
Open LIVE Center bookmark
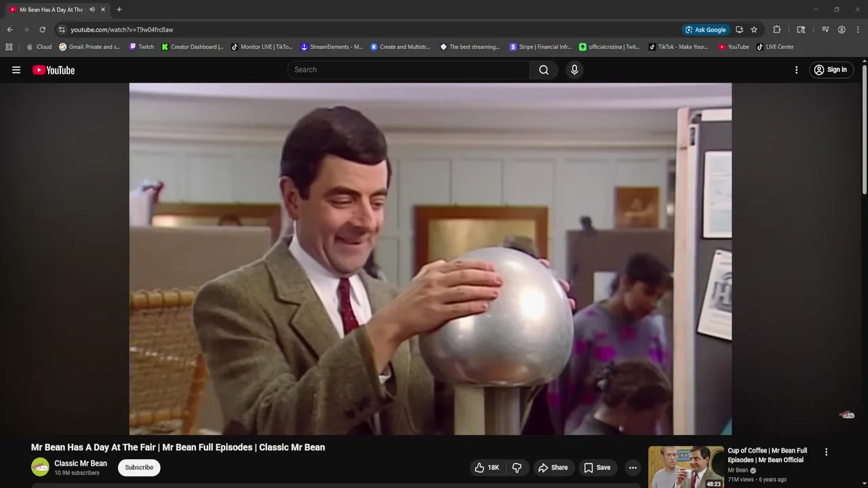click(x=775, y=47)
